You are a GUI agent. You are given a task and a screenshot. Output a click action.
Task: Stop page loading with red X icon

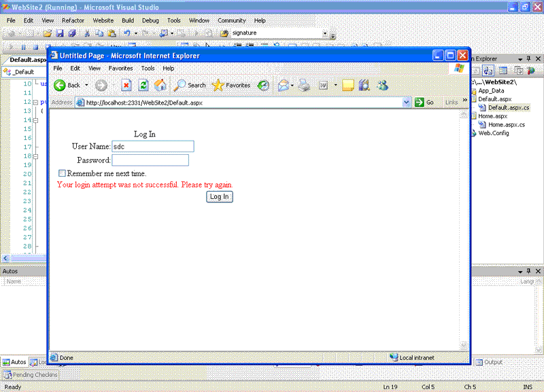pyautogui.click(x=126, y=86)
